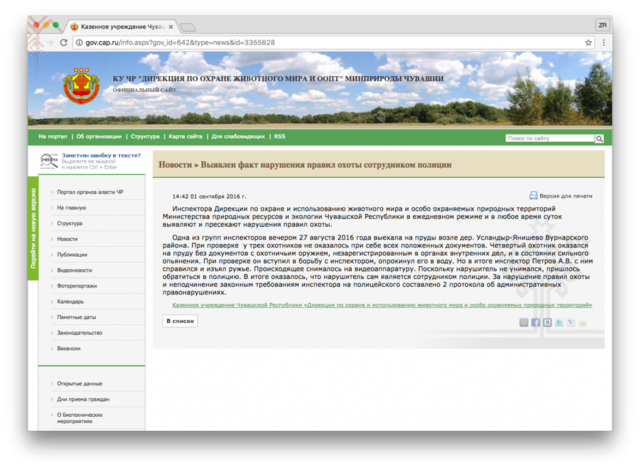Click the printer icon for print version
Viewport: 640px width, 470px height.
pyautogui.click(x=533, y=196)
